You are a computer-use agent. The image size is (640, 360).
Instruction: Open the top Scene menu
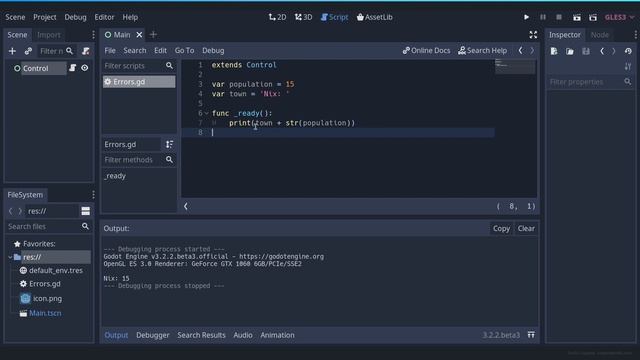[15, 17]
